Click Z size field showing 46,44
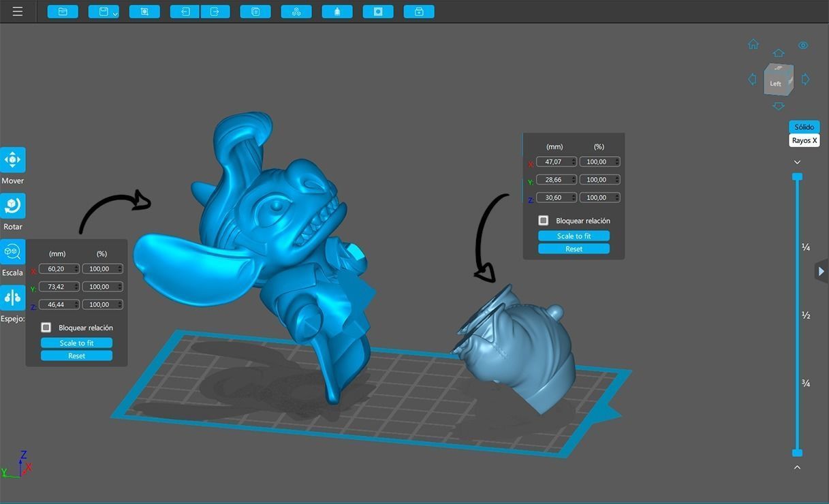Image resolution: width=829 pixels, height=504 pixels. 59,304
